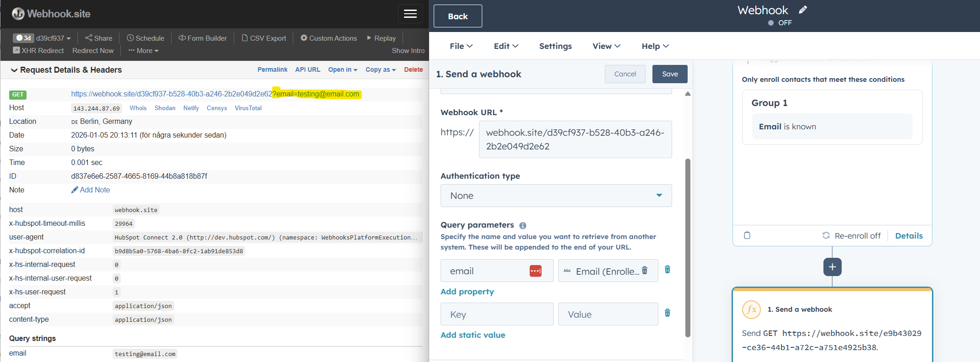
Task: Open the Edit menu
Action: click(x=506, y=46)
